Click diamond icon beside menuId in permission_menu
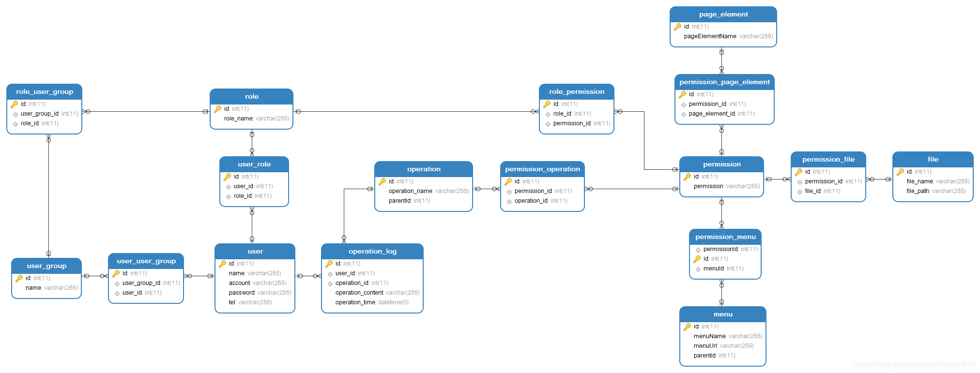980x373 pixels. [698, 269]
